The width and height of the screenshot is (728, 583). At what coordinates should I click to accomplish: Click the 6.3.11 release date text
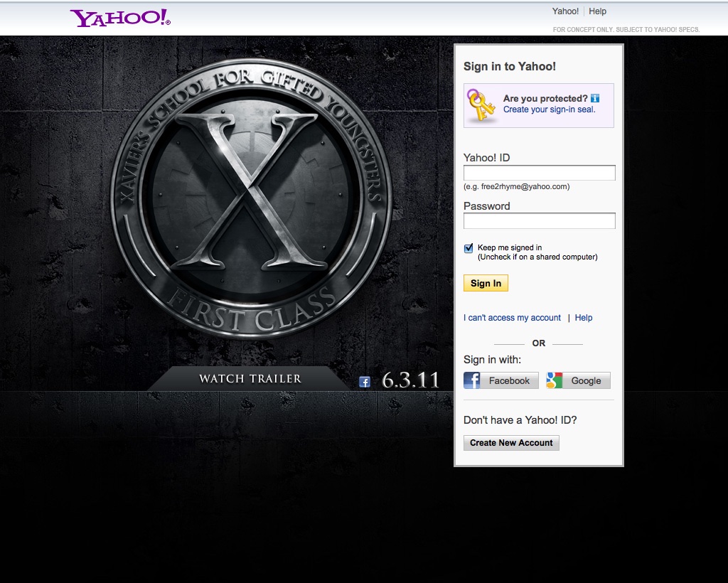click(410, 380)
